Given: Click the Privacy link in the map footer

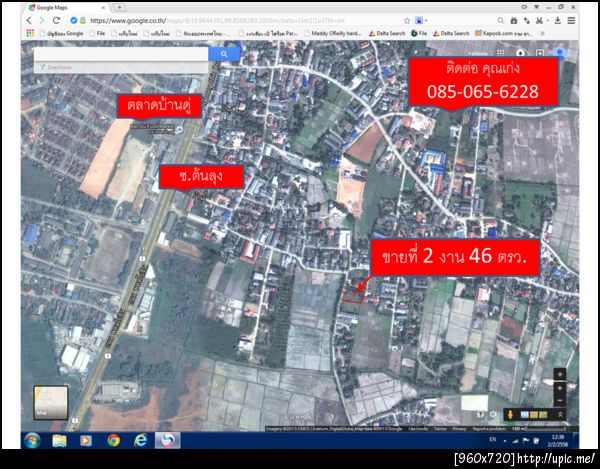Looking at the screenshot, I should tap(460, 429).
